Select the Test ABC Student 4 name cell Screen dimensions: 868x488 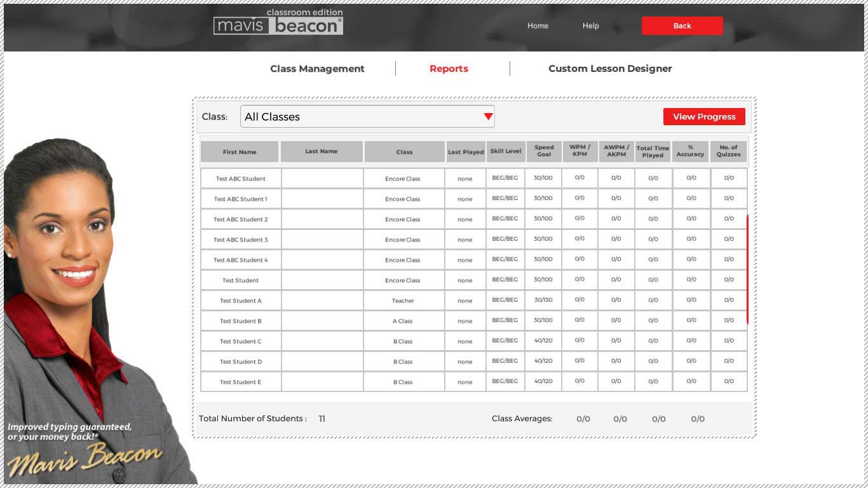tap(241, 260)
